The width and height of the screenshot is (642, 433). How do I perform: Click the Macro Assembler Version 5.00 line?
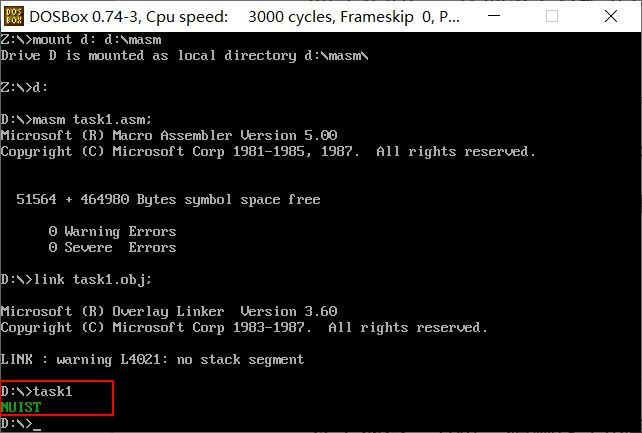169,135
